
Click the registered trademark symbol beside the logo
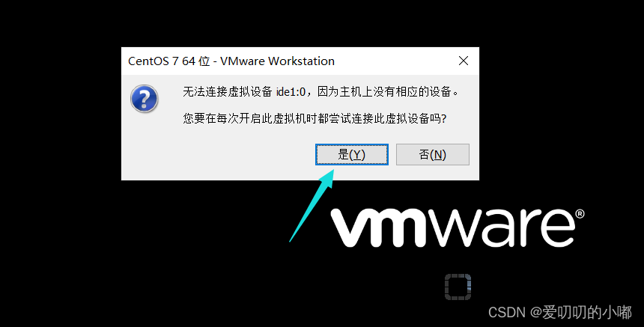(x=580, y=214)
